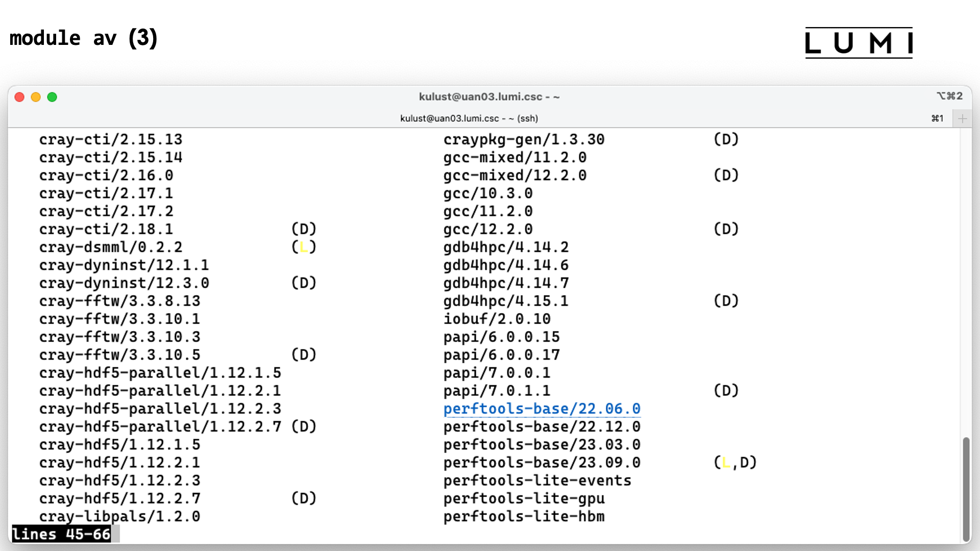Screen dimensions: 980x551
Task: Select the text cray-hdf5/1.12.2.7
Action: [120, 498]
